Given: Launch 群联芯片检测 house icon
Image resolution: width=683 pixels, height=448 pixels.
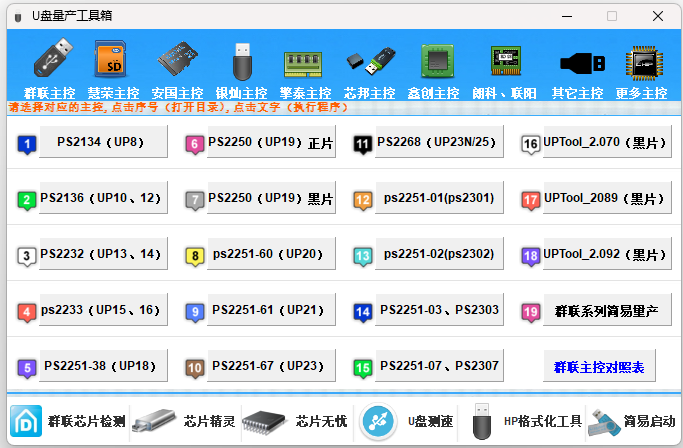Looking at the screenshot, I should coord(26,421).
